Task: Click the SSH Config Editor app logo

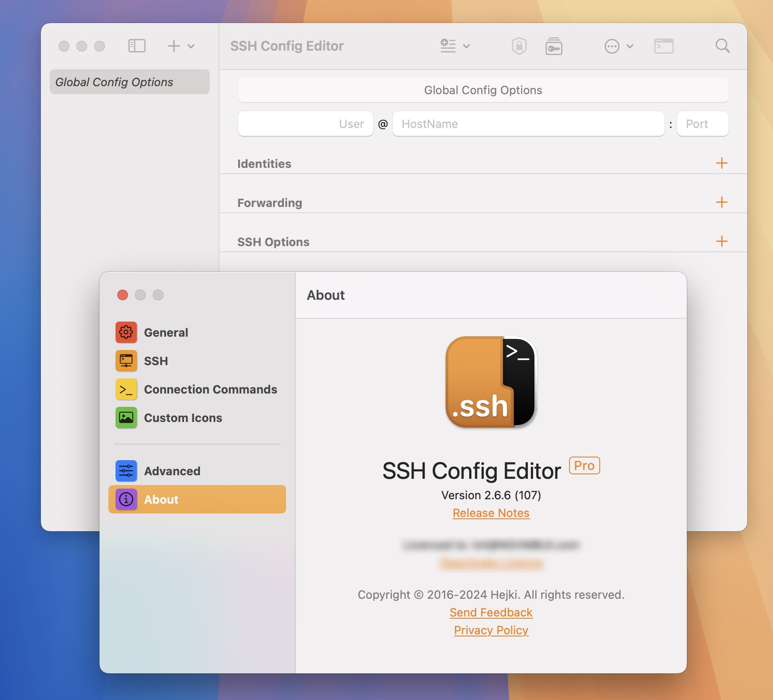Action: 491,382
